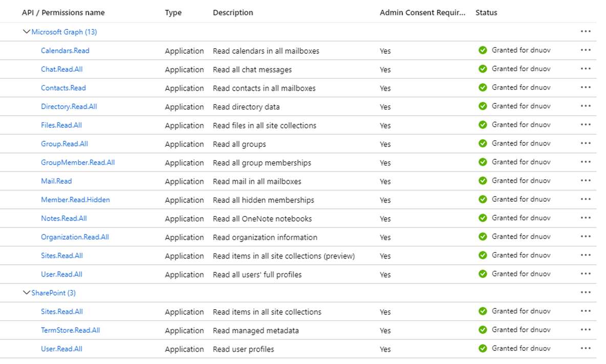Open the TermStore.Read.All permission
Viewport: 606px width, 364px height.
pyautogui.click(x=70, y=330)
